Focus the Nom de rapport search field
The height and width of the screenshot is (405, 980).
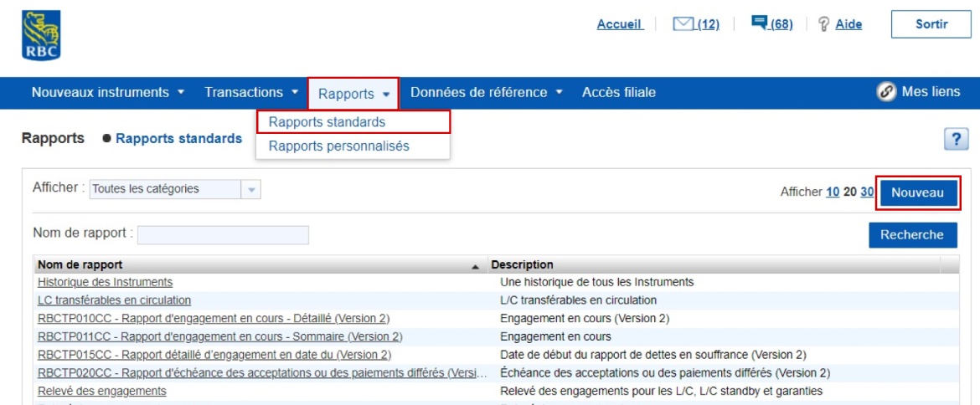click(x=223, y=235)
